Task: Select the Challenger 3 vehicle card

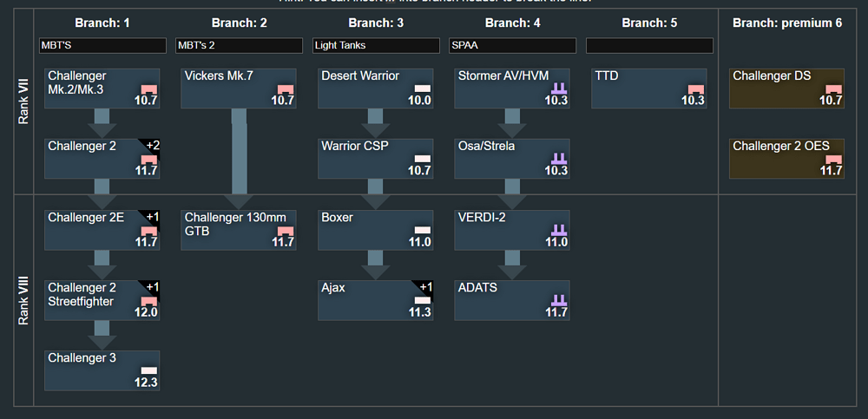Action: pos(102,370)
